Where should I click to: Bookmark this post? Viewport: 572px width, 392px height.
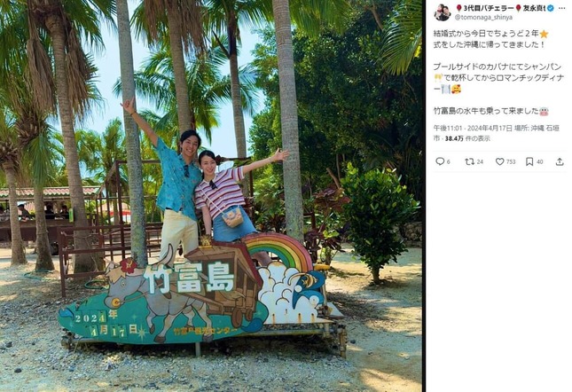click(x=529, y=161)
